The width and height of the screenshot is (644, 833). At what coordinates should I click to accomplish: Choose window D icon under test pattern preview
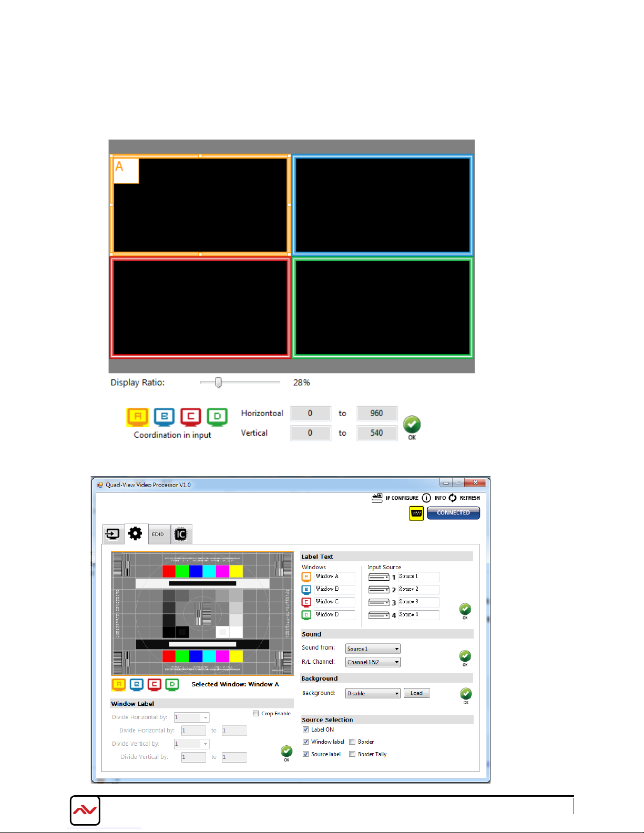click(x=172, y=684)
